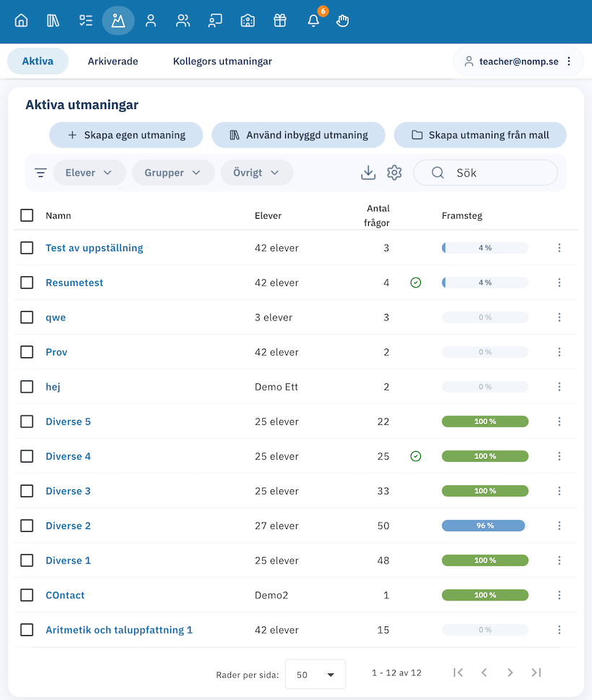Download the challenge list
Screen dimensions: 592x700
point(368,172)
